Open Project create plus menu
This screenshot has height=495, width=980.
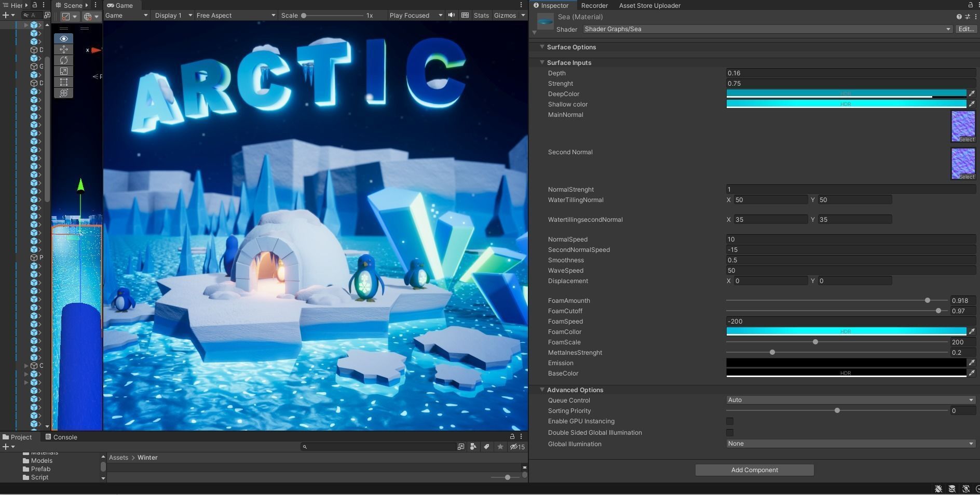pos(8,447)
